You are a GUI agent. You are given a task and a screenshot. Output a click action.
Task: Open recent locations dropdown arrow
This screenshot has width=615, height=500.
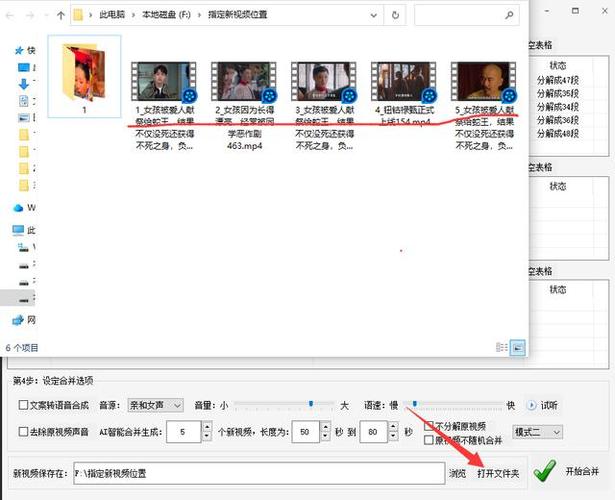point(46,15)
